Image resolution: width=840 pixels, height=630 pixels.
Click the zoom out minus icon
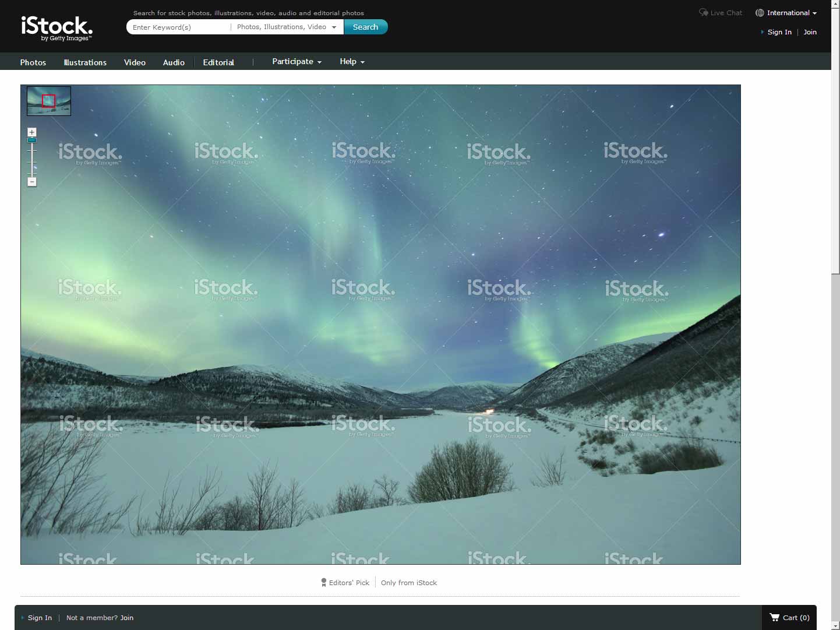32,182
